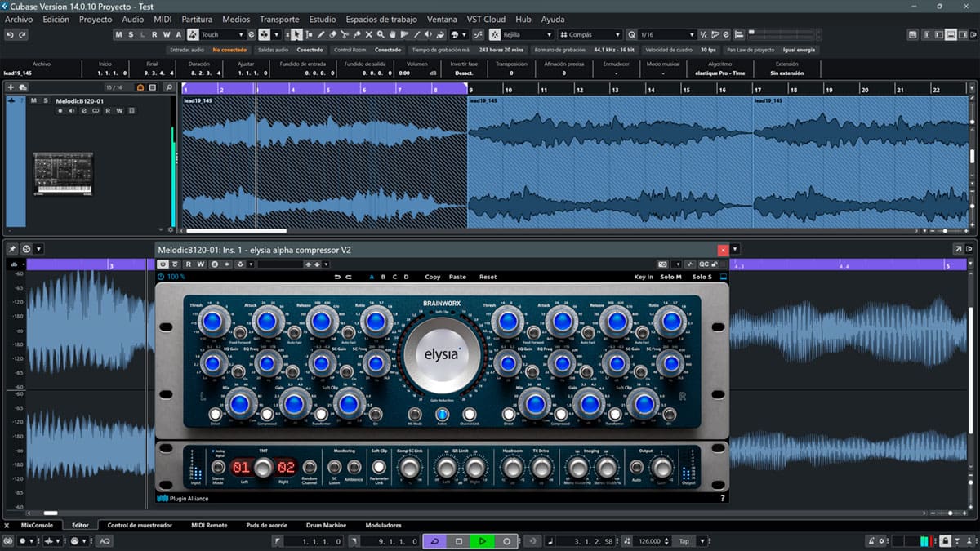The image size is (980, 551).
Task: Select the Comp hand tool
Action: (394, 34)
